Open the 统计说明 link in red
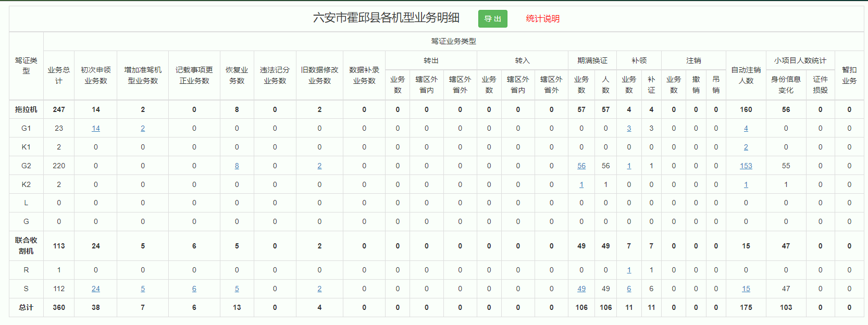868x325 pixels. click(542, 19)
